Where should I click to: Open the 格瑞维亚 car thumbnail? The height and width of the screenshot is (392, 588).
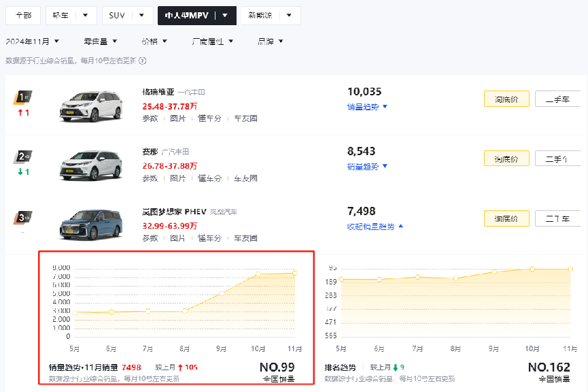click(x=91, y=107)
